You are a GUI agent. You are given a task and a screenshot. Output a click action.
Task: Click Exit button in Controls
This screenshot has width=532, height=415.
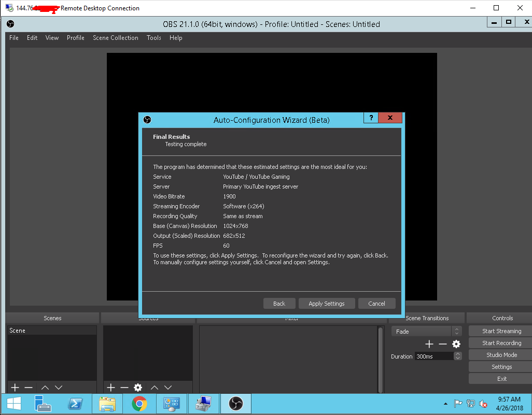(x=501, y=378)
